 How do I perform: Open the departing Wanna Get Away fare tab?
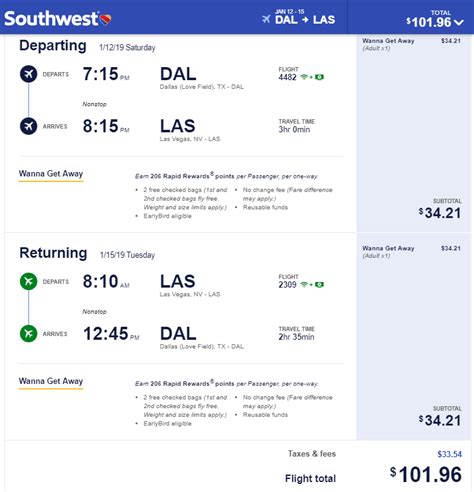pyautogui.click(x=51, y=174)
